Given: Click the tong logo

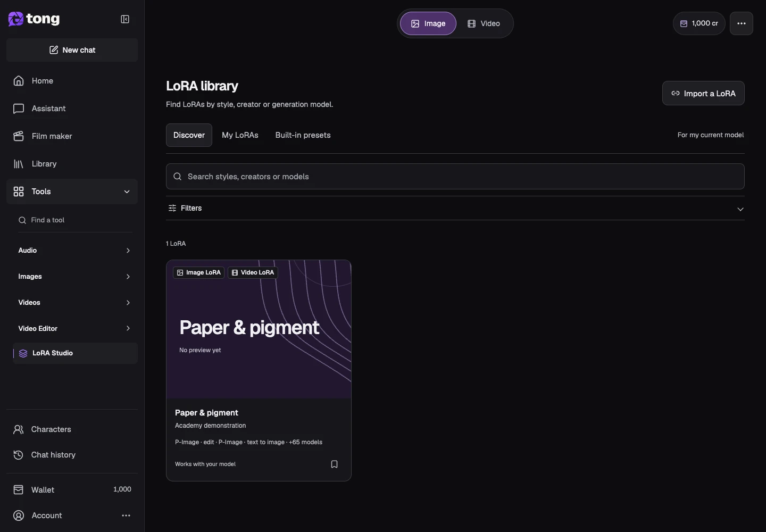Looking at the screenshot, I should (34, 19).
